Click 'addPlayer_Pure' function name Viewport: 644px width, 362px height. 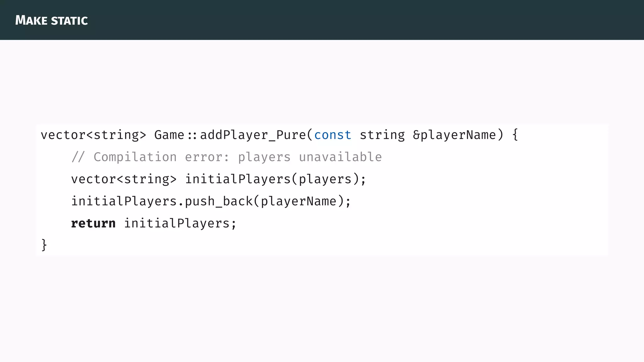click(x=253, y=135)
